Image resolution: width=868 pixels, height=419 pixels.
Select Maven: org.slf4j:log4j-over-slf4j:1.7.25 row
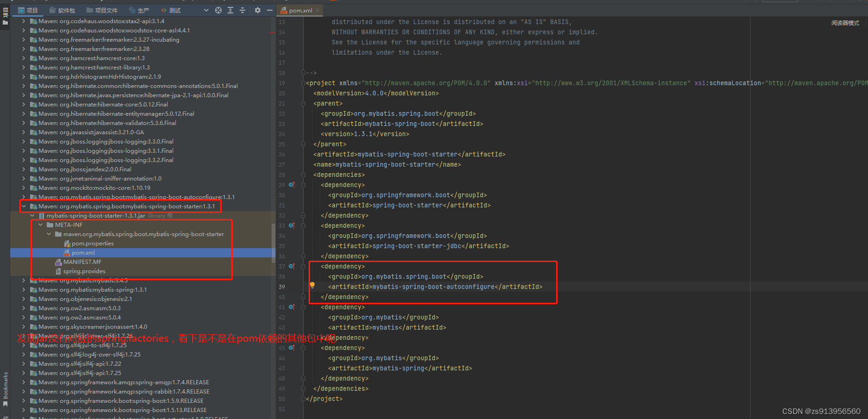pos(143,355)
